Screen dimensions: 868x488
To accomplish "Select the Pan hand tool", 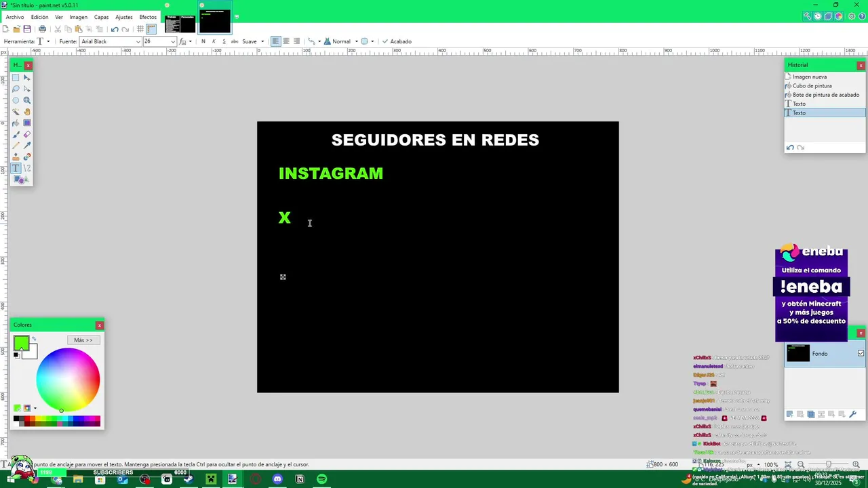I will pyautogui.click(x=27, y=112).
